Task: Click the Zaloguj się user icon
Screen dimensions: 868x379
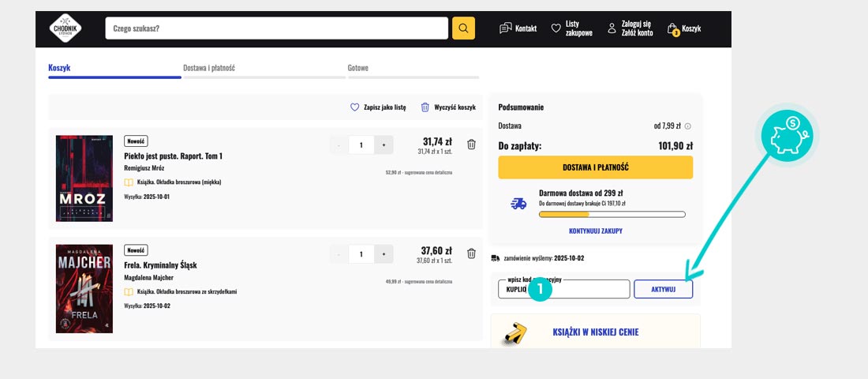Action: pyautogui.click(x=612, y=28)
